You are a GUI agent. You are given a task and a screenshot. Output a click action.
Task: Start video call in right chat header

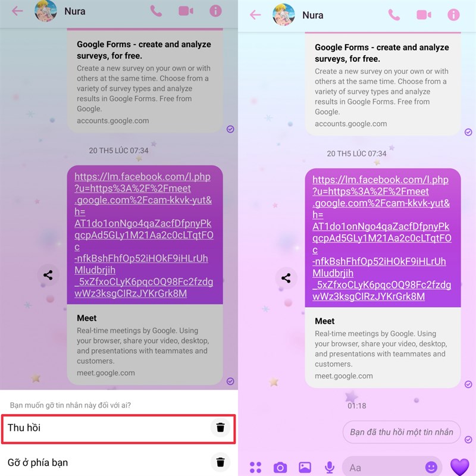[x=424, y=14]
